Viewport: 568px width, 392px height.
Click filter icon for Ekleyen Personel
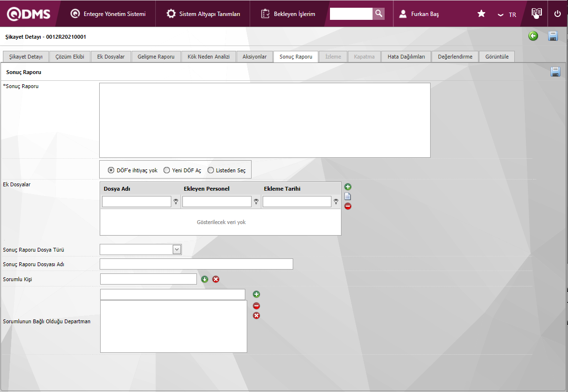tap(256, 201)
